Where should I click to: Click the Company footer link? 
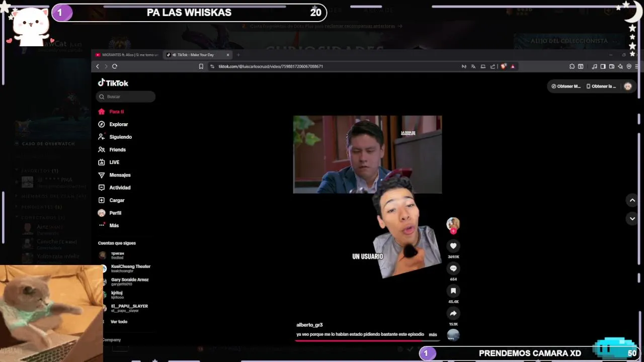[x=112, y=340]
